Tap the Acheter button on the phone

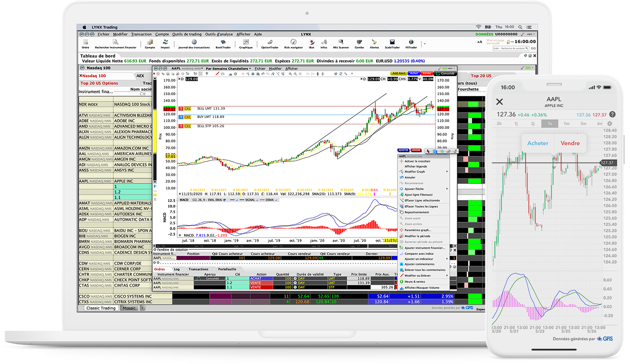click(x=537, y=143)
